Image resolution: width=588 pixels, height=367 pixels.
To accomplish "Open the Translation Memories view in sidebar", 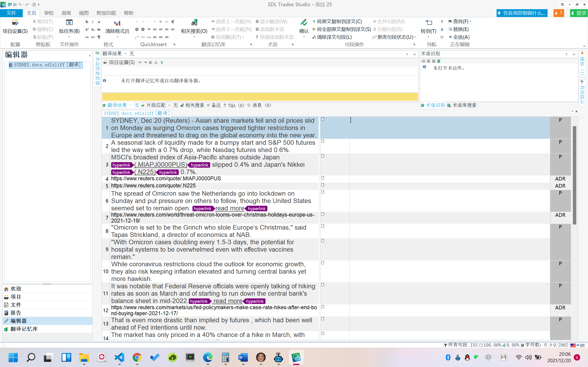I will point(24,329).
